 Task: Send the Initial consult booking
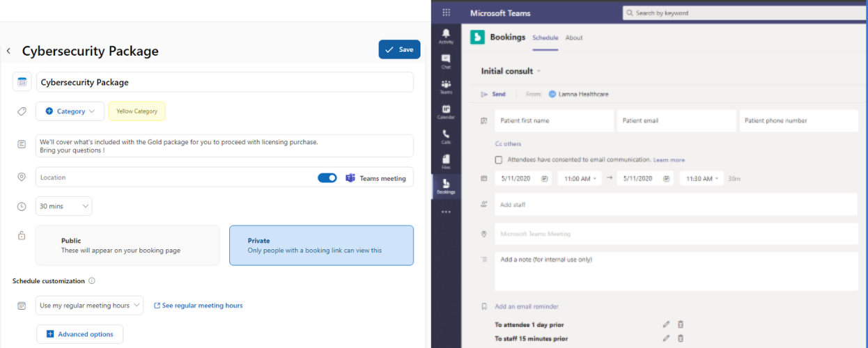coord(493,94)
